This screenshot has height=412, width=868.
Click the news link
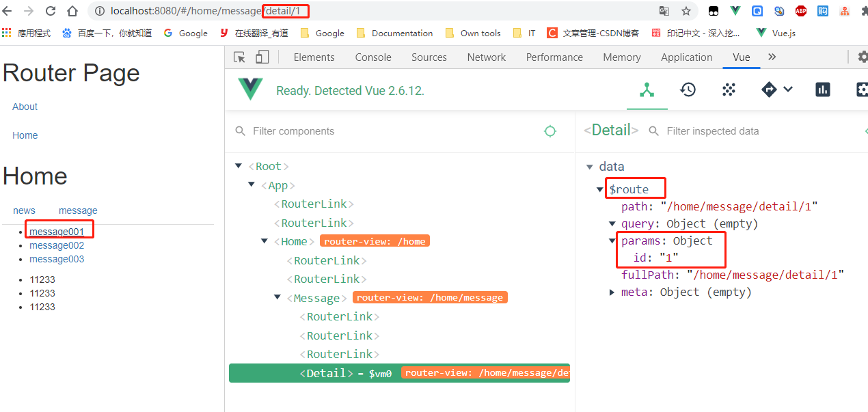click(24, 210)
